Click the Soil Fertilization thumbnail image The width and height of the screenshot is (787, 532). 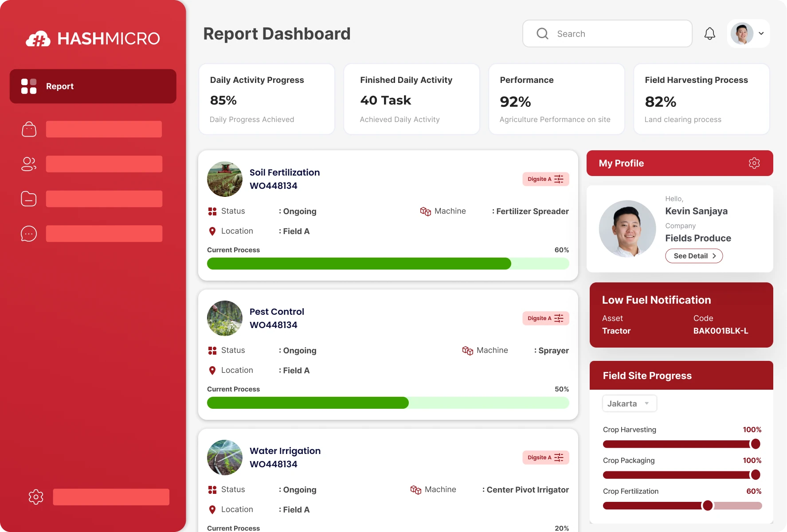coord(225,179)
